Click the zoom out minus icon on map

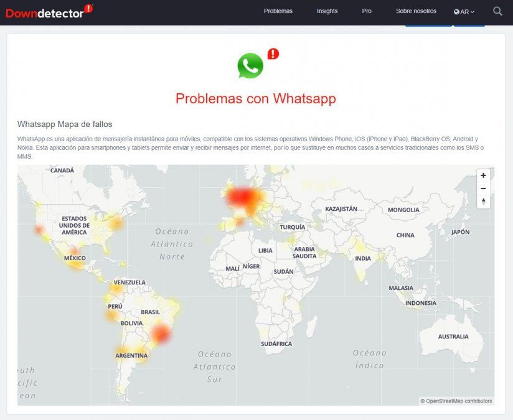click(x=483, y=188)
